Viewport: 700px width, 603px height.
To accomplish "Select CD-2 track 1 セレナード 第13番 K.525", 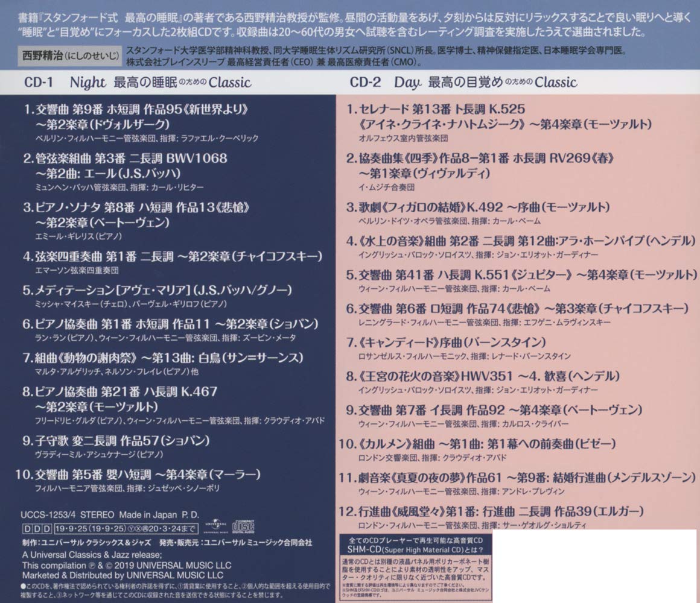I will tap(498, 116).
